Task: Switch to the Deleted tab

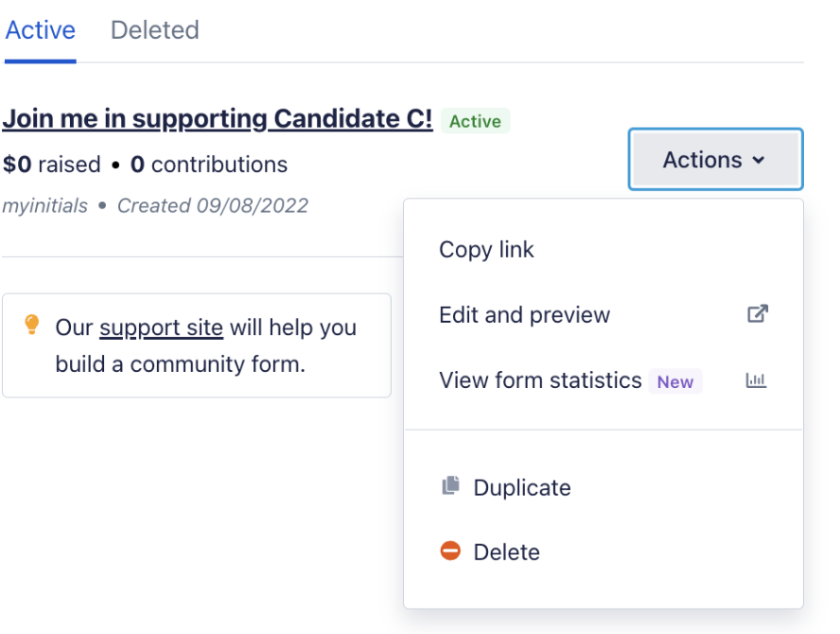Action: (155, 30)
